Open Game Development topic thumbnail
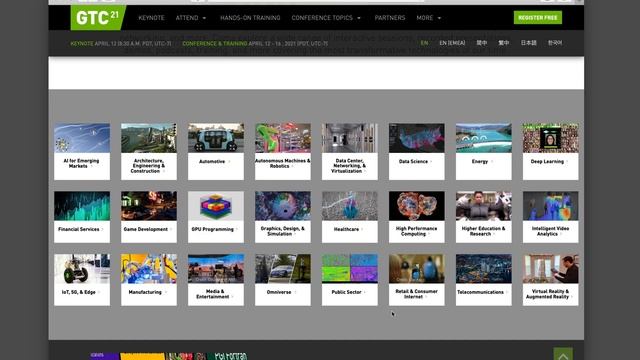This screenshot has width=640, height=360. point(149,206)
